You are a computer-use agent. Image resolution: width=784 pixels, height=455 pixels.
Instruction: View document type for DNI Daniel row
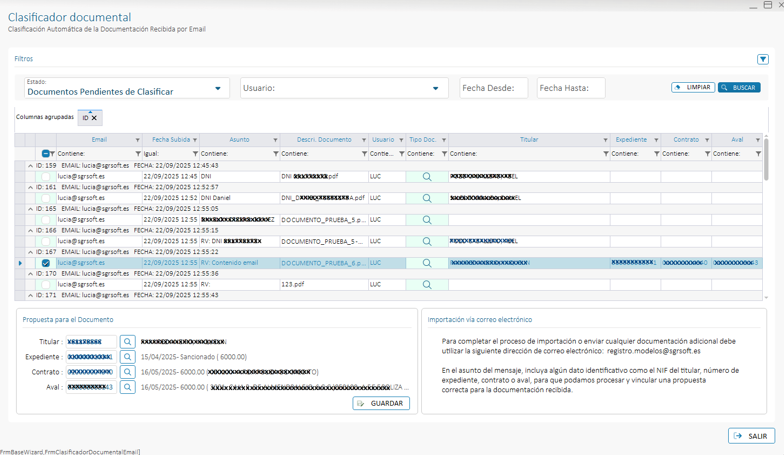426,198
